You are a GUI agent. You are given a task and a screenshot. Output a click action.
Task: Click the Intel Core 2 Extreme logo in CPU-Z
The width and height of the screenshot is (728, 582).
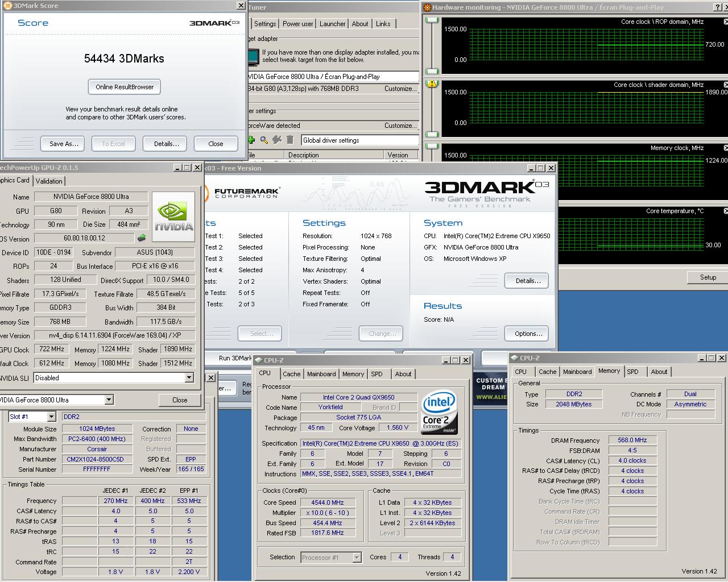pyautogui.click(x=439, y=413)
